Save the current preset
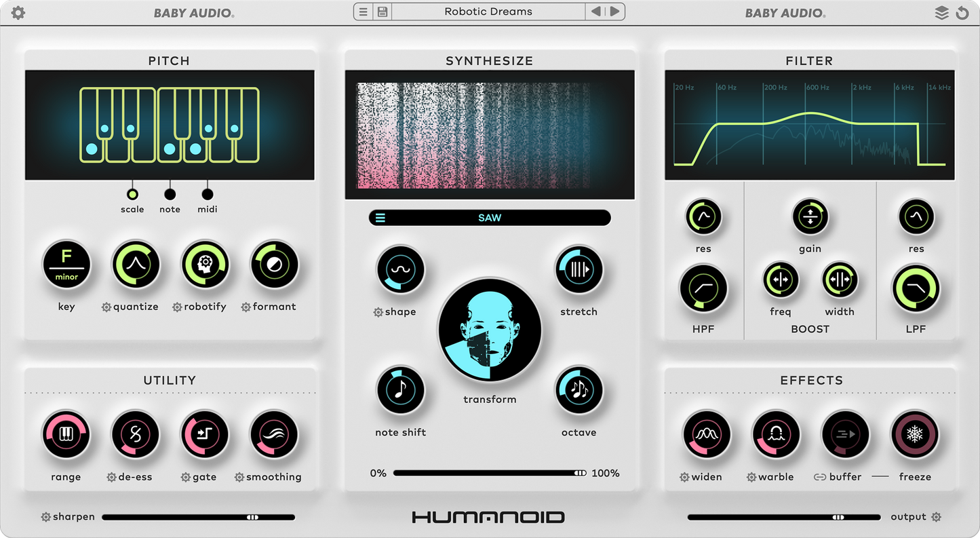 (x=381, y=11)
